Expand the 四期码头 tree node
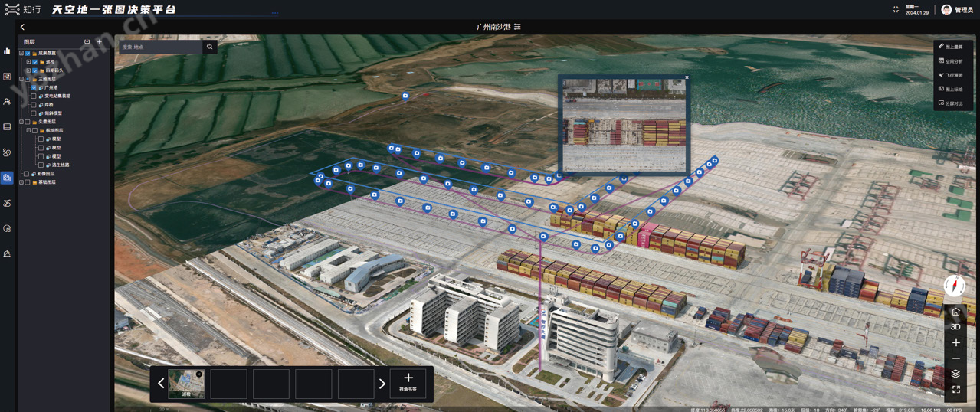This screenshot has height=412, width=980. pyautogui.click(x=28, y=70)
